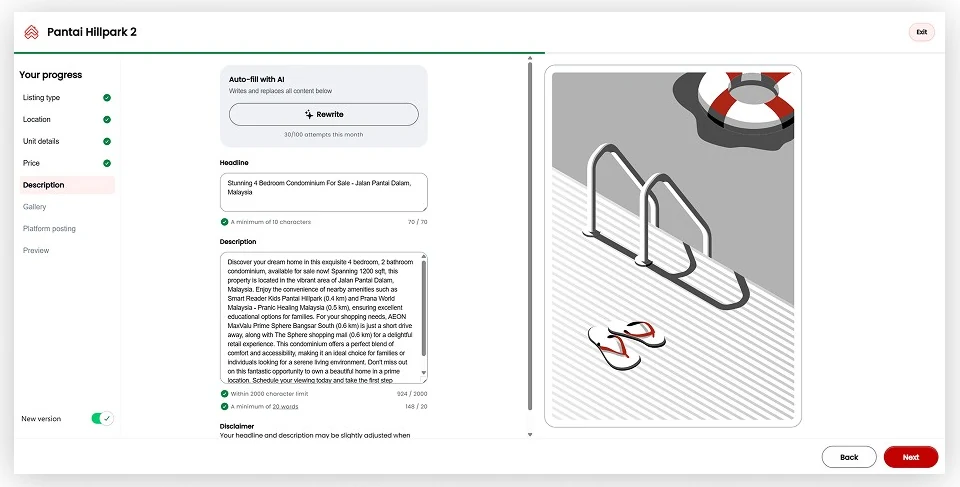Screen dimensions: 960x487
Task: Click the underlined '20 words' link
Action: click(285, 406)
